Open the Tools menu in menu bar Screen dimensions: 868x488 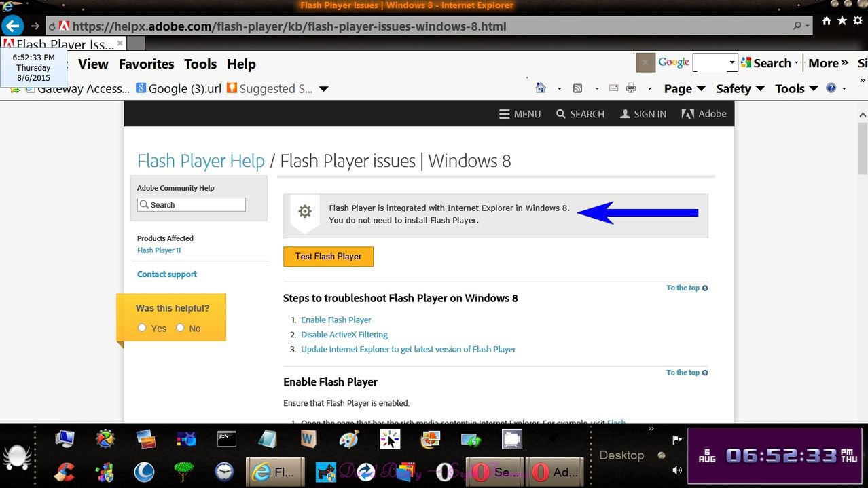[x=200, y=64]
